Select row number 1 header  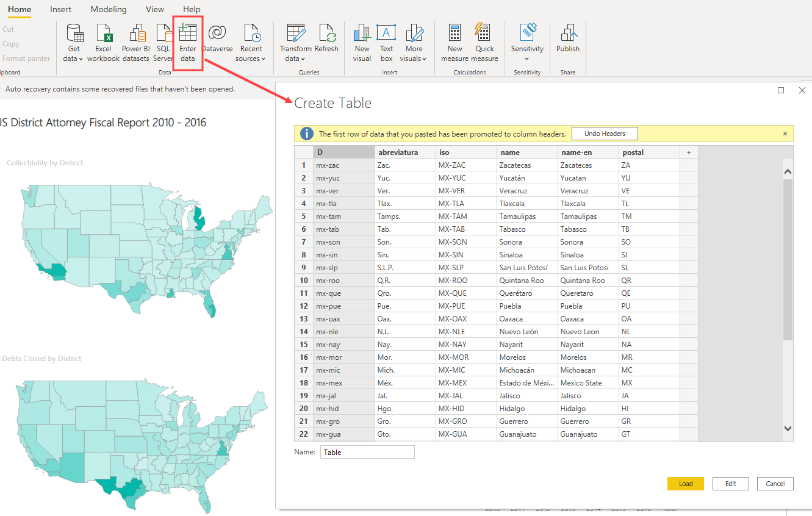click(303, 165)
